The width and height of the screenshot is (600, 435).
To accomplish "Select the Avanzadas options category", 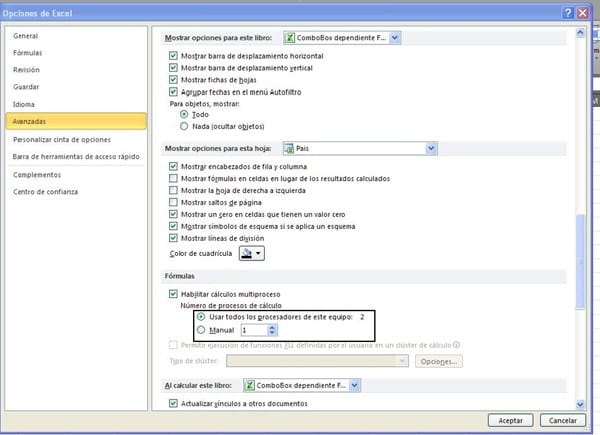I will [x=76, y=121].
